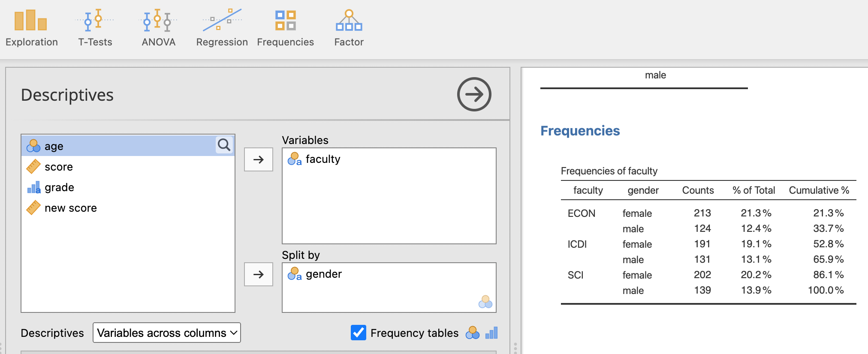Click the nominal icon after Frequency tables

(x=473, y=333)
